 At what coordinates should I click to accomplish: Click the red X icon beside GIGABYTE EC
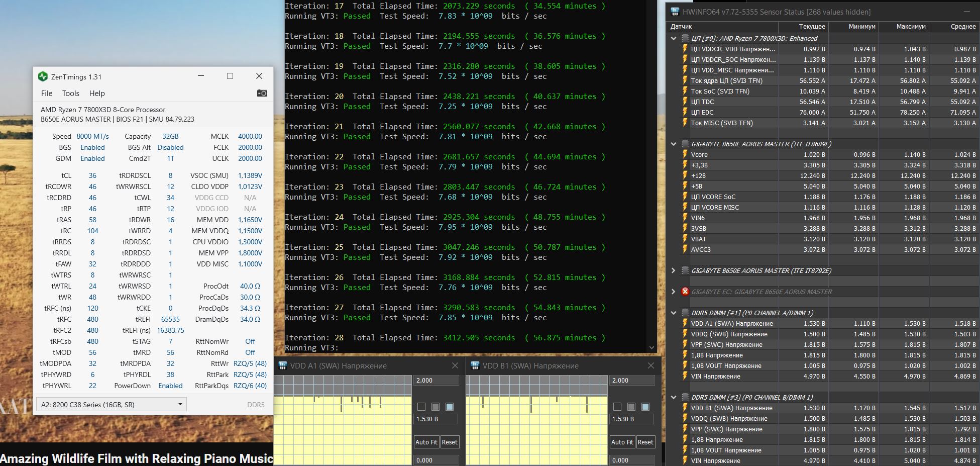(685, 292)
